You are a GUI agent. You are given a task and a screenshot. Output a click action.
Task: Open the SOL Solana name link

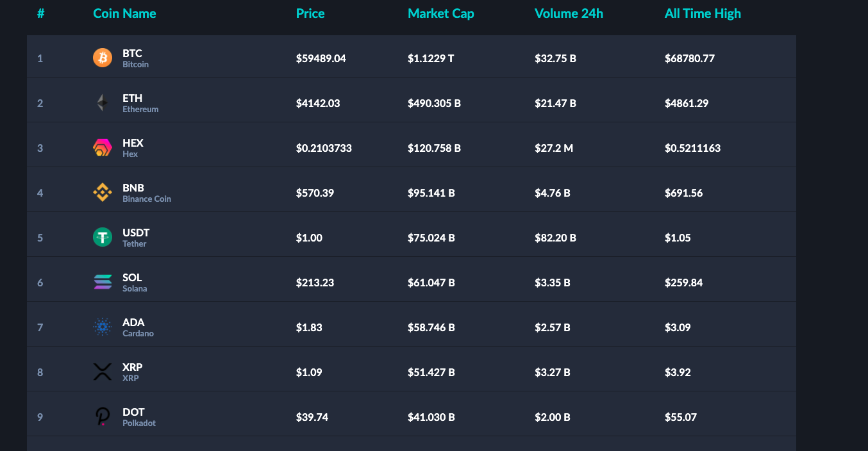point(135,283)
